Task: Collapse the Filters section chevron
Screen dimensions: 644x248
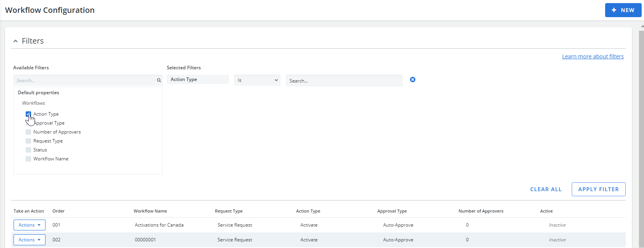Action: pyautogui.click(x=16, y=41)
